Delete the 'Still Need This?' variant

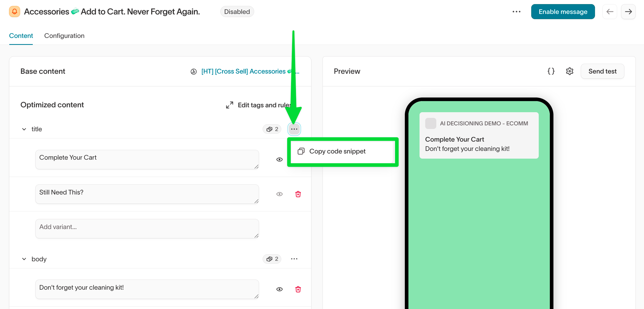[x=298, y=194]
